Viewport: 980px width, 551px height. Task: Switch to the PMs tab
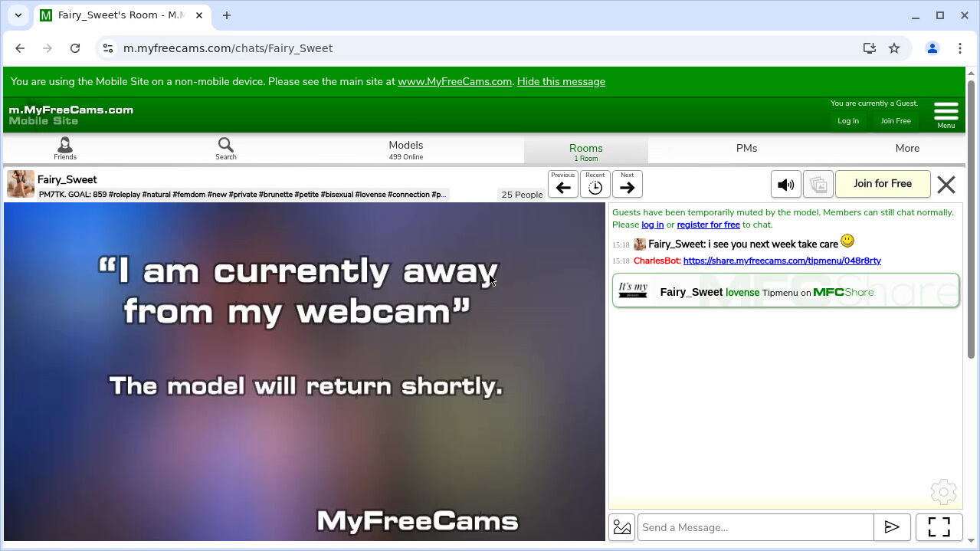pos(746,149)
